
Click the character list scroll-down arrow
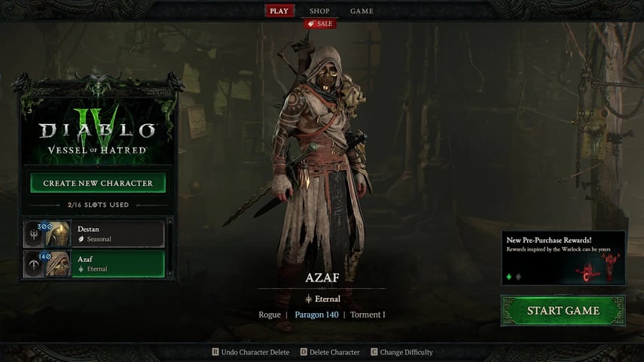point(170,274)
